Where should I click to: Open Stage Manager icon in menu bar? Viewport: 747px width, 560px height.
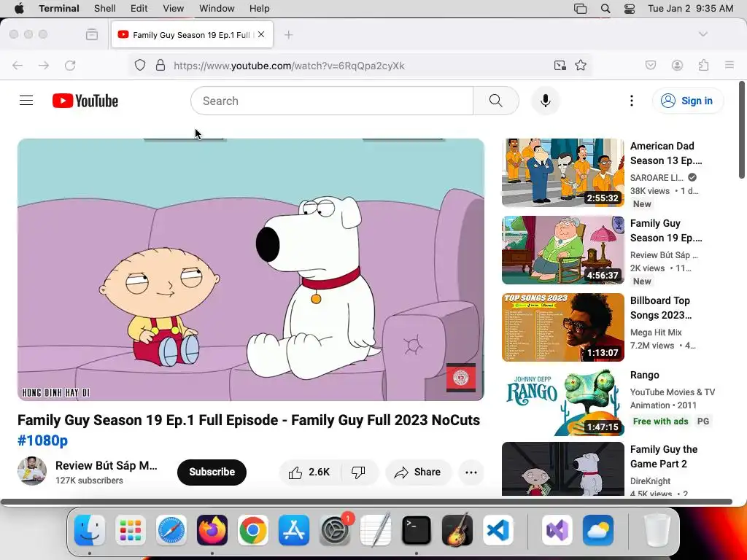point(580,8)
